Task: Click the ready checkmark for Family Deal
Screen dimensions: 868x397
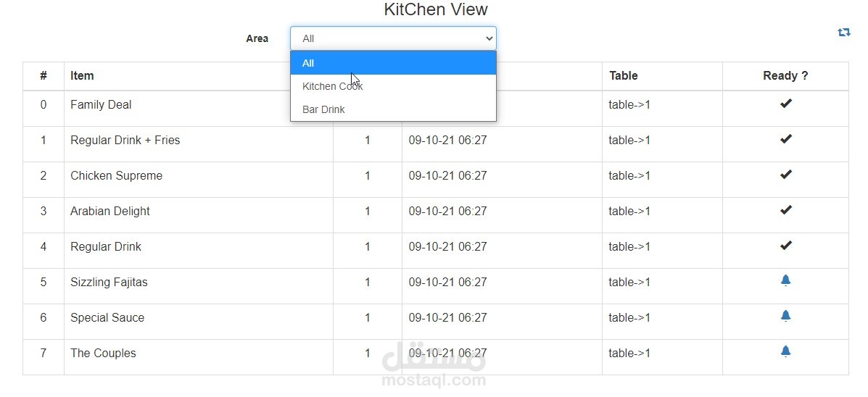Action: 785,104
